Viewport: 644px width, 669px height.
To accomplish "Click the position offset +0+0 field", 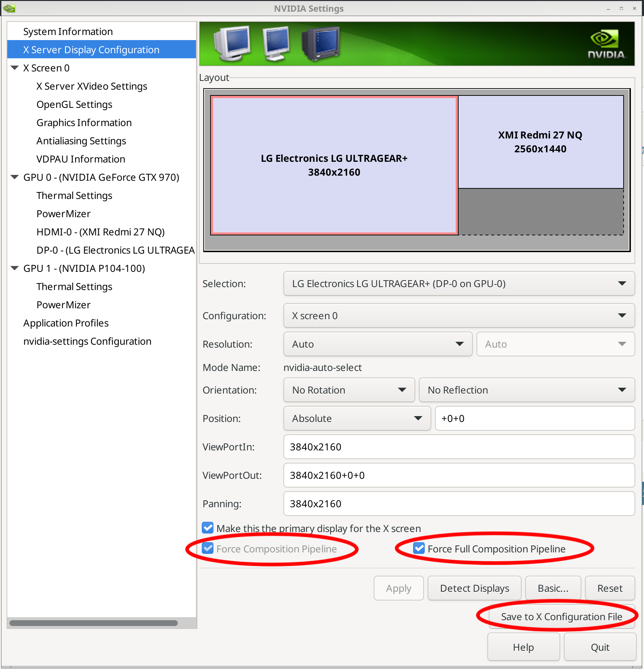I will [535, 418].
